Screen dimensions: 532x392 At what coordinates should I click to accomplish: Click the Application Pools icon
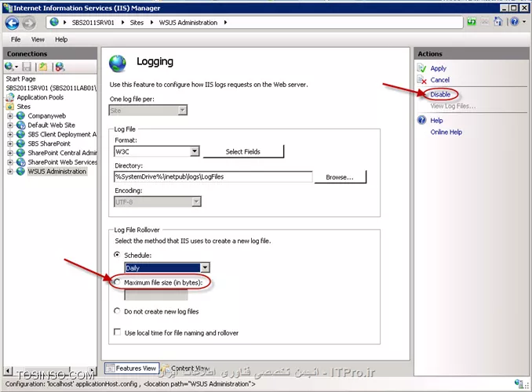[x=10, y=97]
